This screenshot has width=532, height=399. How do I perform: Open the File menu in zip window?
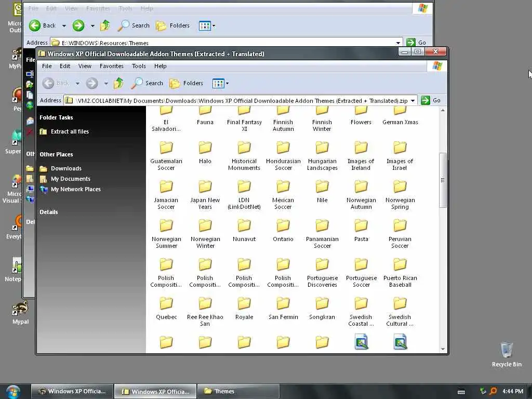pyautogui.click(x=47, y=66)
